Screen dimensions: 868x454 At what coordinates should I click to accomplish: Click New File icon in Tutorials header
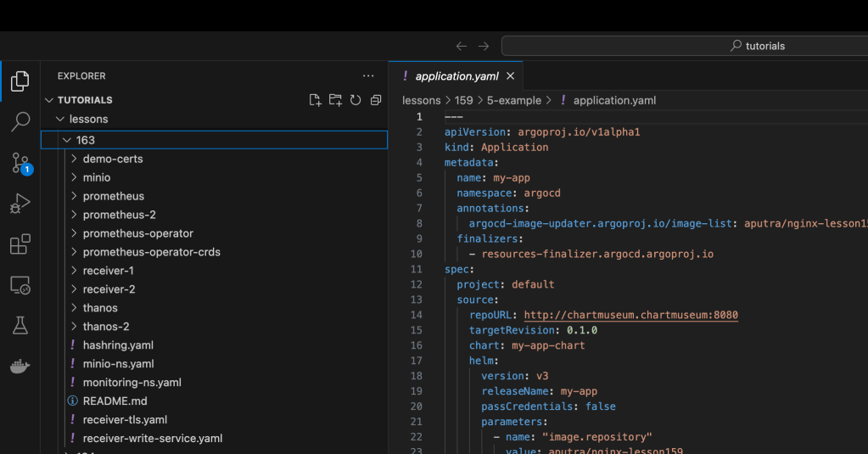[x=315, y=99]
